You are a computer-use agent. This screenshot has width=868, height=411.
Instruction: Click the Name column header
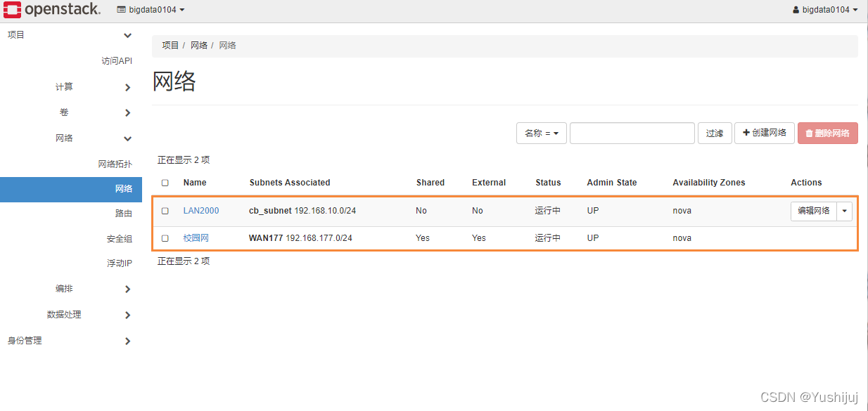click(x=195, y=183)
